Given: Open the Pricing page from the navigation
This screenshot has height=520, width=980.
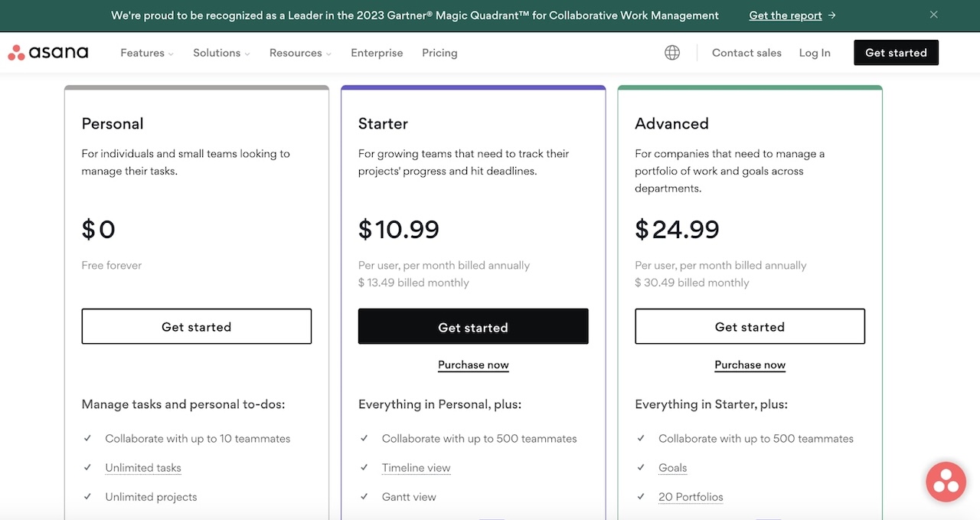Looking at the screenshot, I should click(x=439, y=53).
